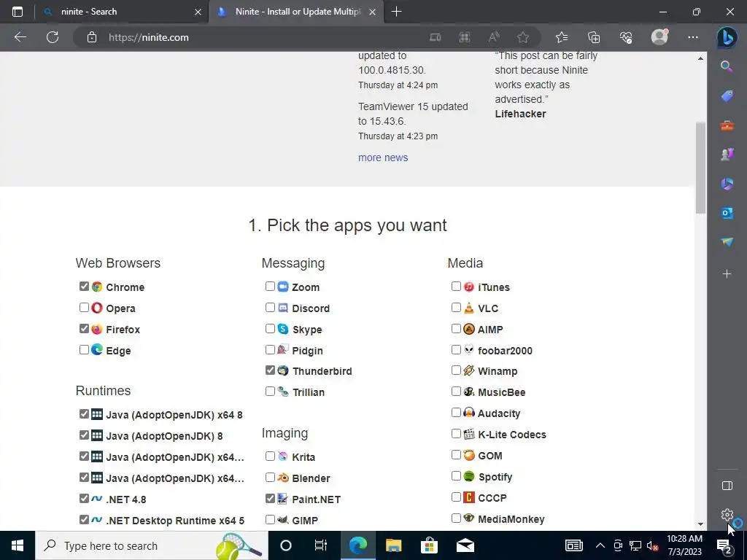Tick the Spotify checkbox

point(456,475)
